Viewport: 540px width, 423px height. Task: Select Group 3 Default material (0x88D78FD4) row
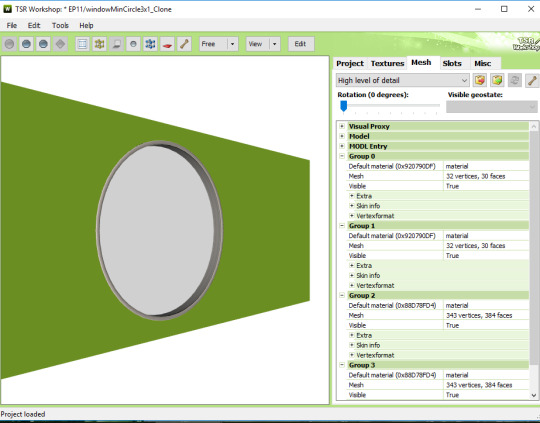click(438, 375)
